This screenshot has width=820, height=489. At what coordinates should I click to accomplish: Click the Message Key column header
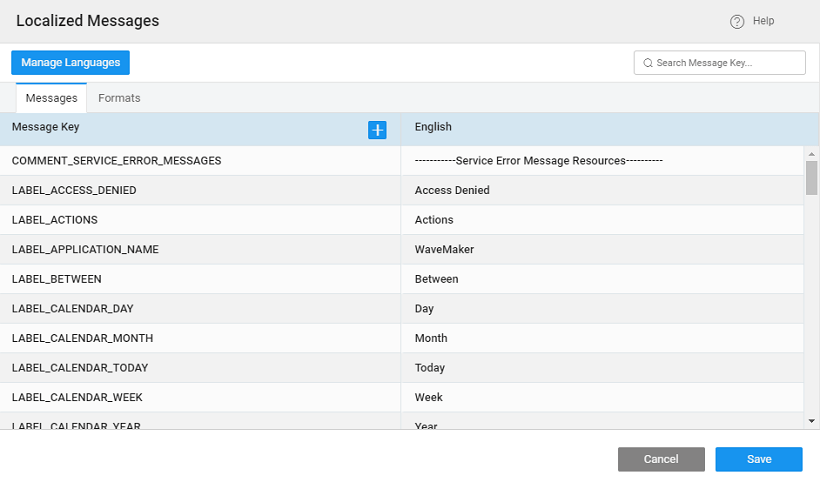45,127
